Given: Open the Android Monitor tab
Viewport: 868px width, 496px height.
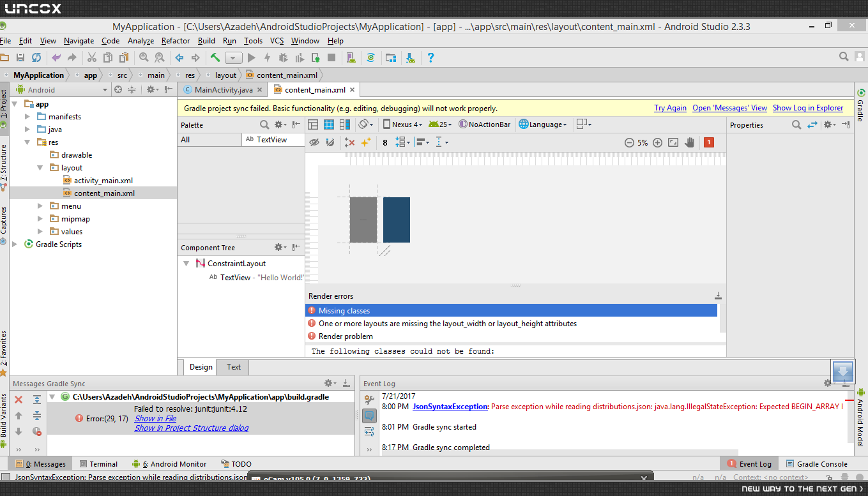Looking at the screenshot, I should [x=169, y=464].
